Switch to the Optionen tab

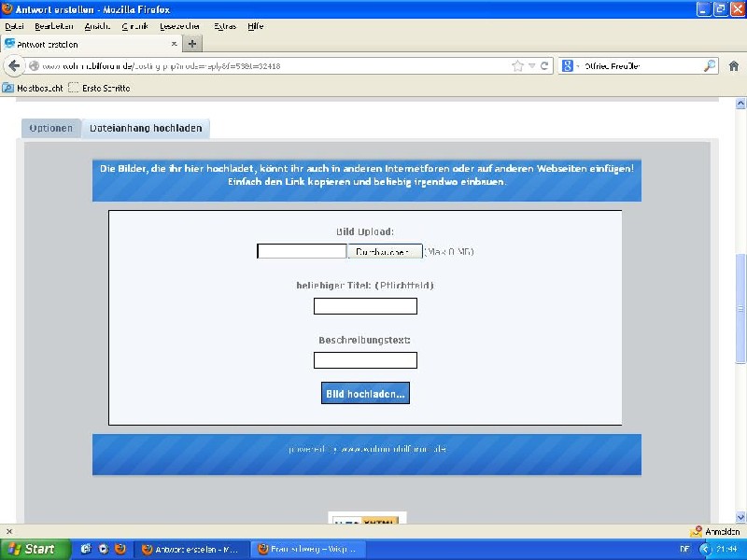50,128
